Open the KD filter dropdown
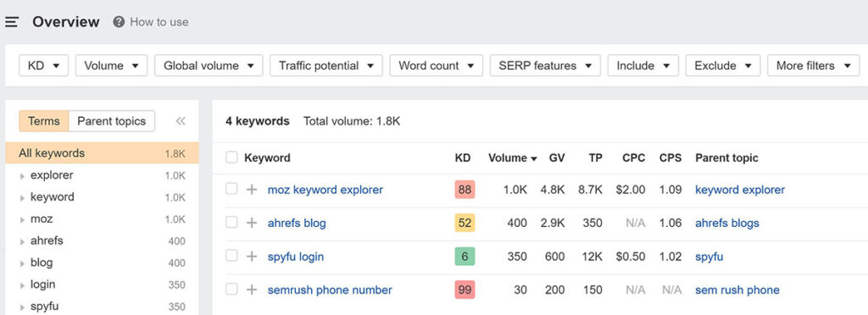Image resolution: width=868 pixels, height=315 pixels. point(44,65)
